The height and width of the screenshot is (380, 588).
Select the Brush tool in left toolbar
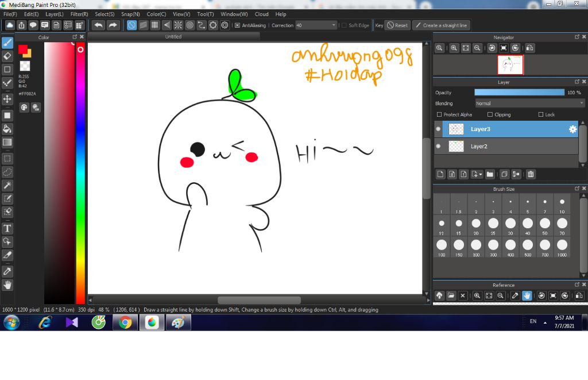7,43
